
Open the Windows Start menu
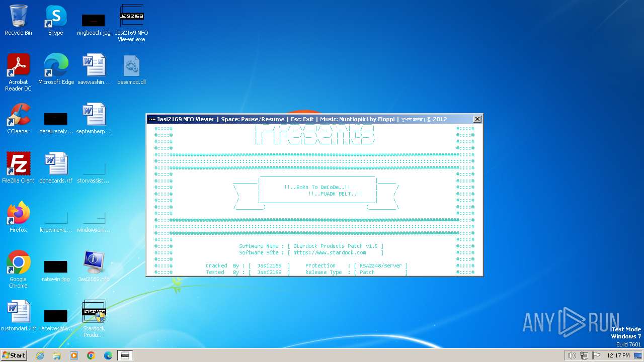click(x=14, y=355)
